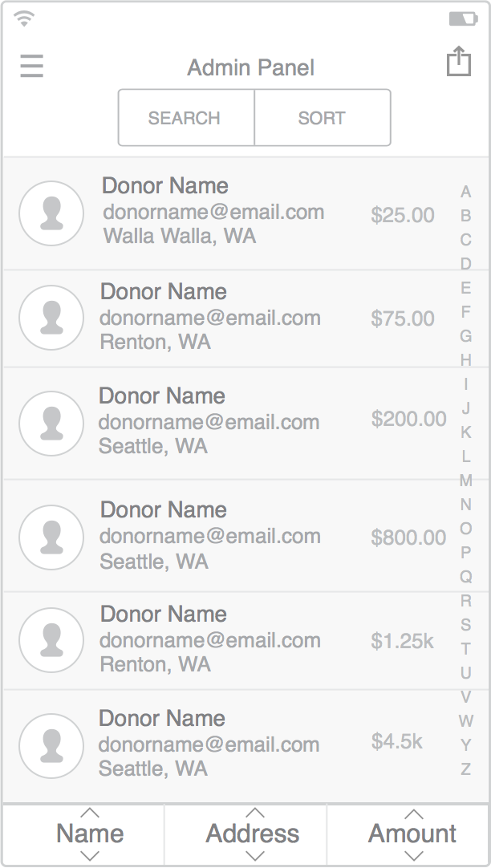The height and width of the screenshot is (868, 491).
Task: Sort Amount descending with down chevron
Action: (413, 856)
